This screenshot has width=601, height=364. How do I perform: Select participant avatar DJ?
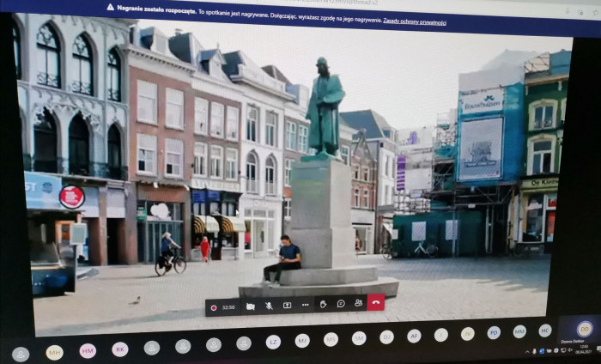pos(386,337)
